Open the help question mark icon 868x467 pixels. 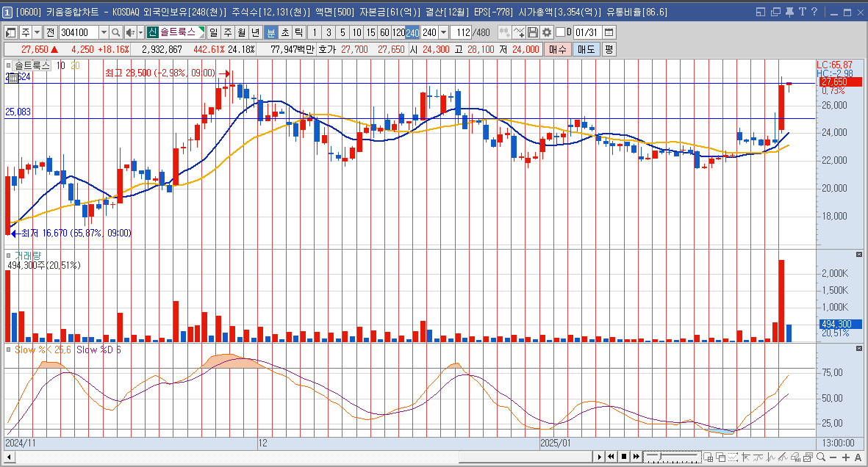[814, 12]
